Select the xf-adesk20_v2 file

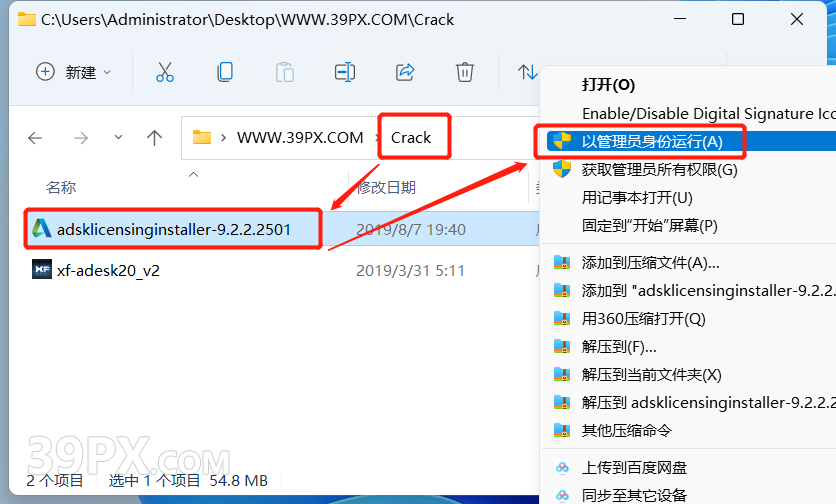point(108,270)
